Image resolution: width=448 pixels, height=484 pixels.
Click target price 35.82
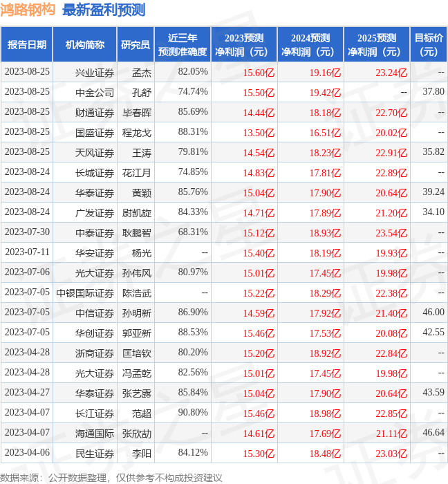coord(433,152)
